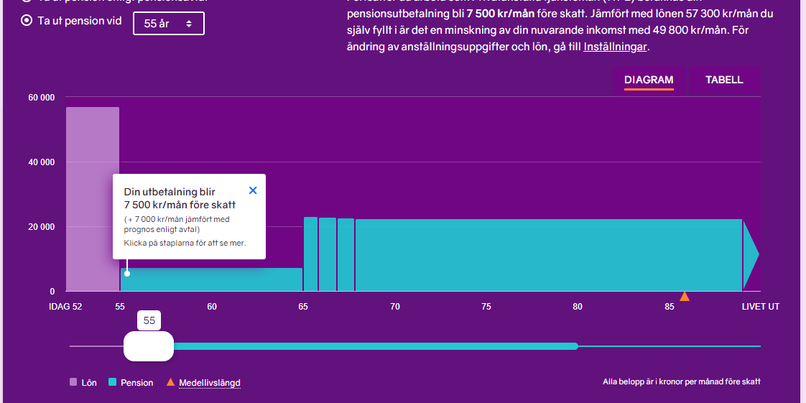Click the teal Pension legend square

(113, 382)
